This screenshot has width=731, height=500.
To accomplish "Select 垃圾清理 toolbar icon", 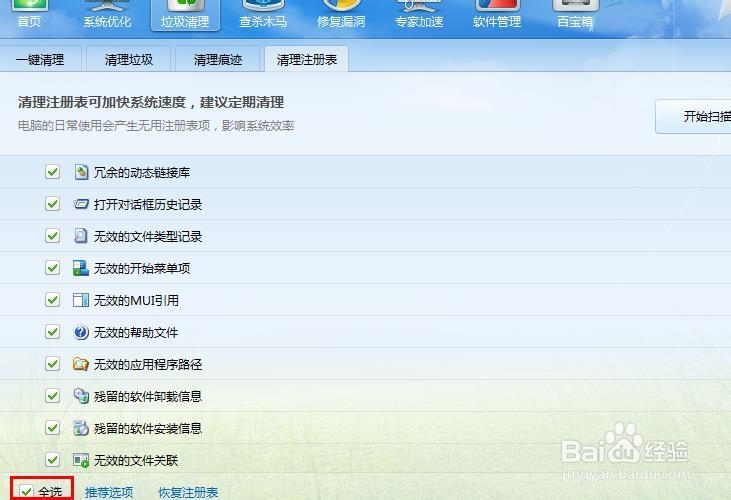I will 185,15.
